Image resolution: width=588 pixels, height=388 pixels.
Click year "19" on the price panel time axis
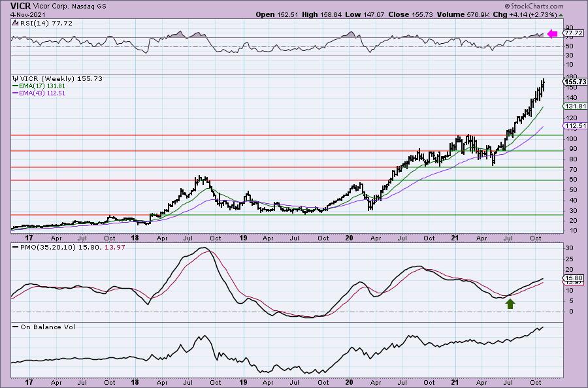click(243, 238)
